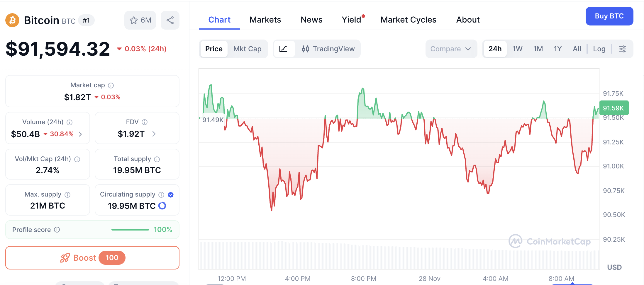The height and width of the screenshot is (285, 644).
Task: Click the Buy BTC button
Action: [609, 16]
